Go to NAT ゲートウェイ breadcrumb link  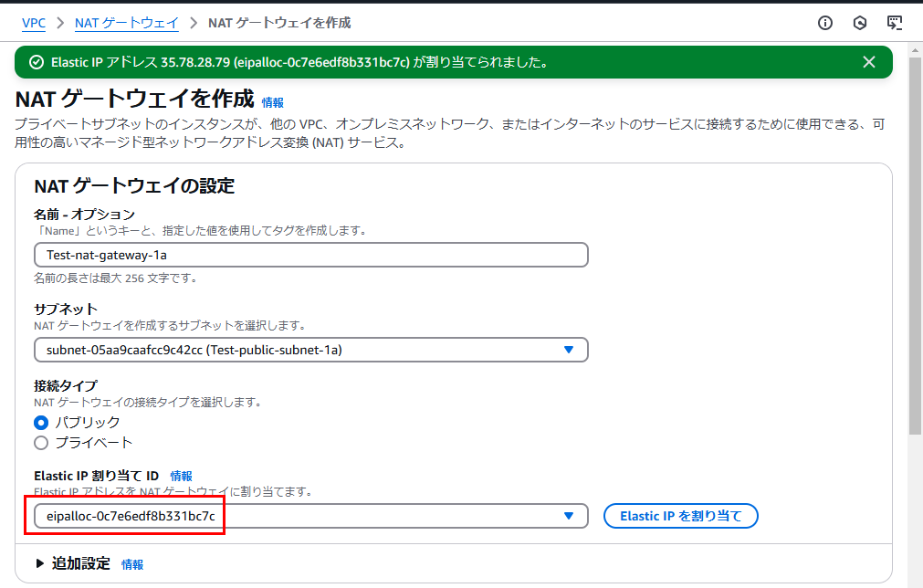coord(127,23)
